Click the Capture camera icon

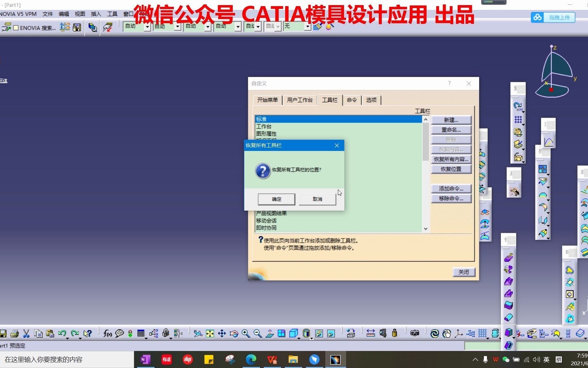click(x=414, y=333)
